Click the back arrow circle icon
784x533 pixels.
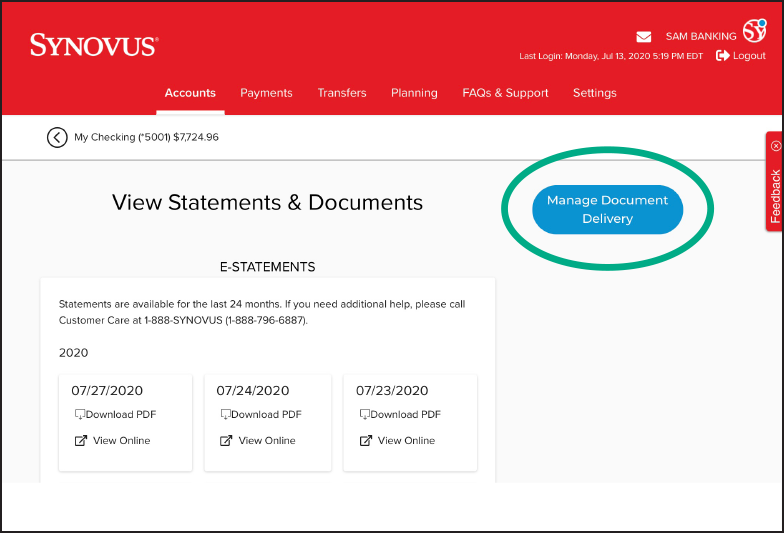point(57,137)
